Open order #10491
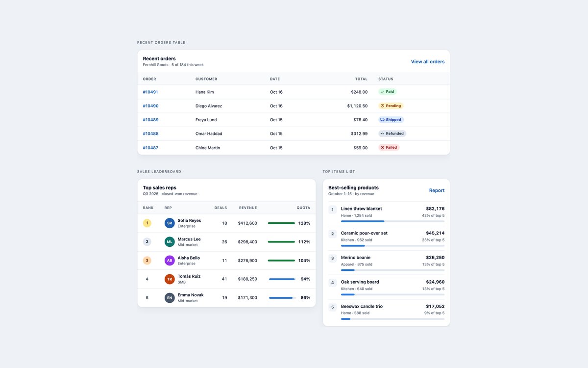588x368 pixels. pyautogui.click(x=150, y=92)
